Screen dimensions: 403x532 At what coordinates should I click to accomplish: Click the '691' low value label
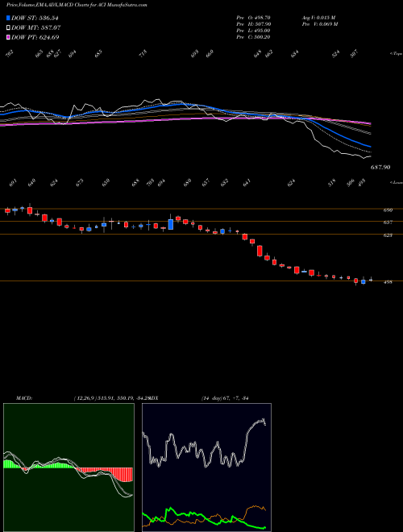13,183
